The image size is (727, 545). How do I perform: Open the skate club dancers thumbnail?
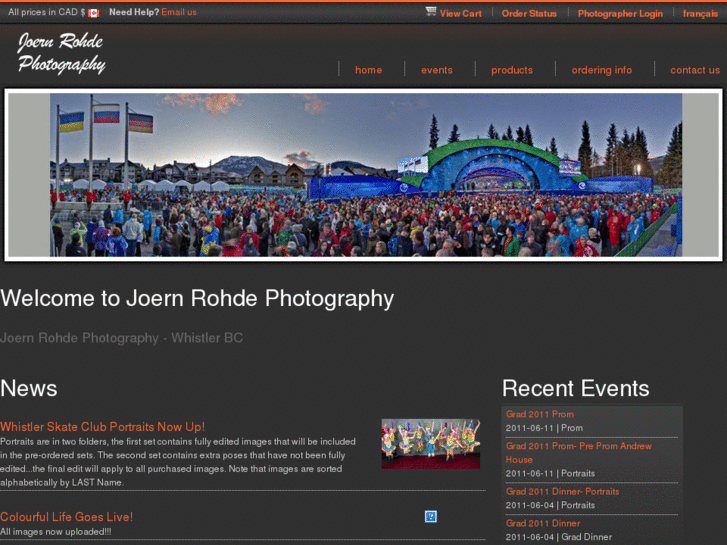(431, 444)
